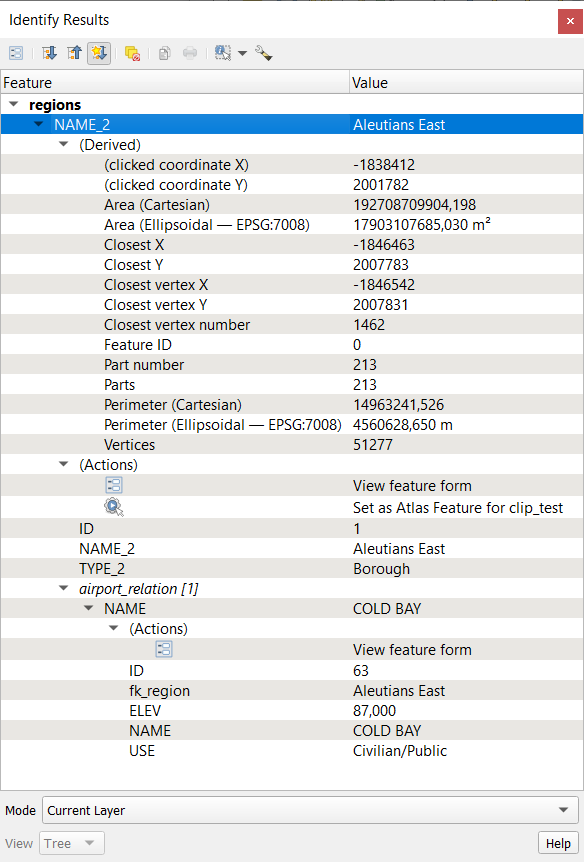Click the Expand Tree toolbar icon
This screenshot has width=584, height=862.
tap(49, 53)
